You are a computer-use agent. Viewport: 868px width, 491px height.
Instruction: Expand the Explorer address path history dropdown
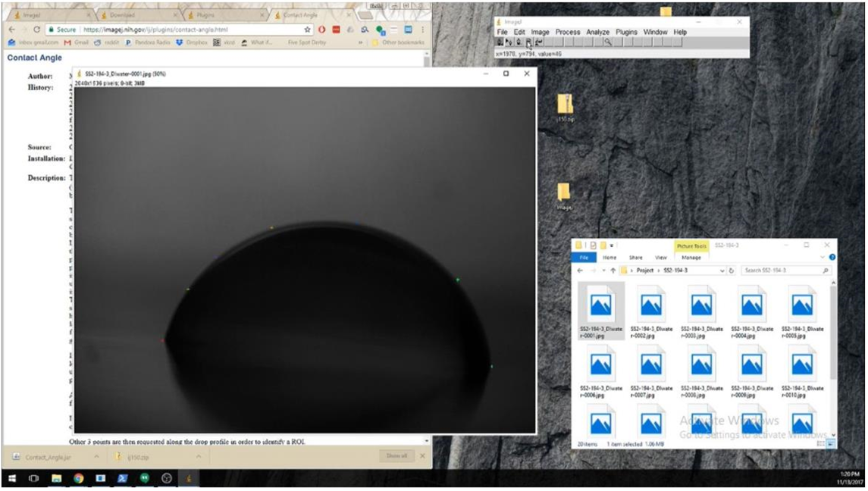point(722,271)
